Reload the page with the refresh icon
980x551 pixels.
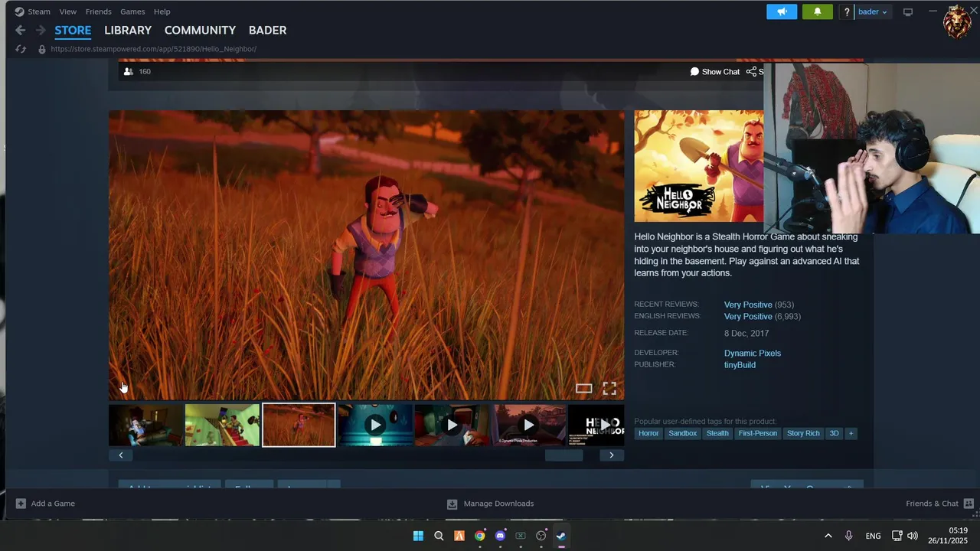[x=21, y=49]
